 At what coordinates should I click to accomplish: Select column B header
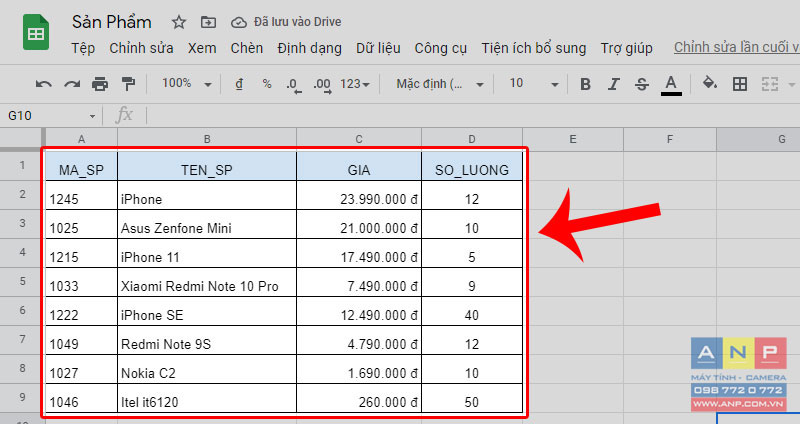(207, 139)
